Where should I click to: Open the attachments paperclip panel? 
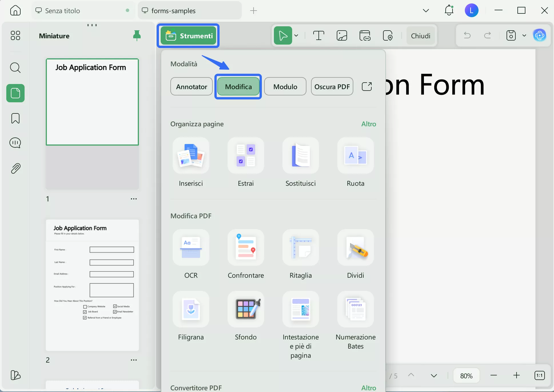coord(15,169)
